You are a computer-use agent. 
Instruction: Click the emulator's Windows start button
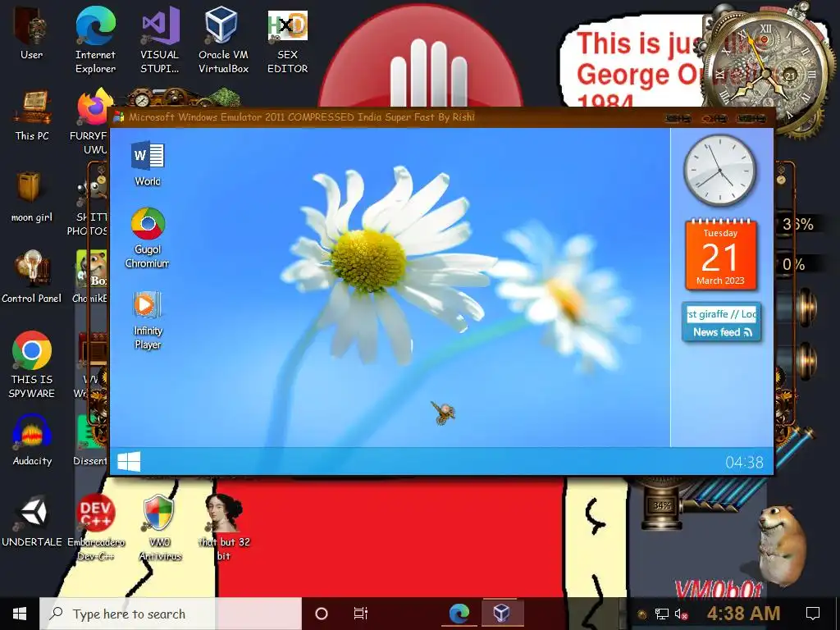click(129, 461)
